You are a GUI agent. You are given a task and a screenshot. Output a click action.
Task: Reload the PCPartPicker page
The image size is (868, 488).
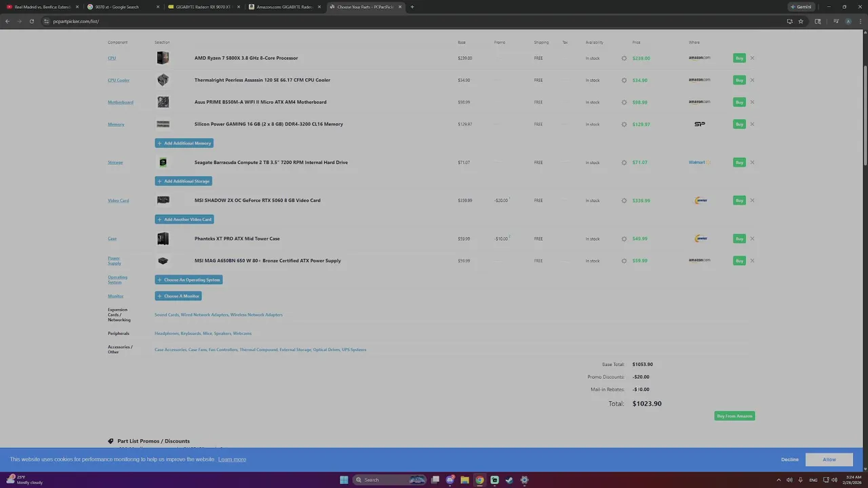click(31, 21)
